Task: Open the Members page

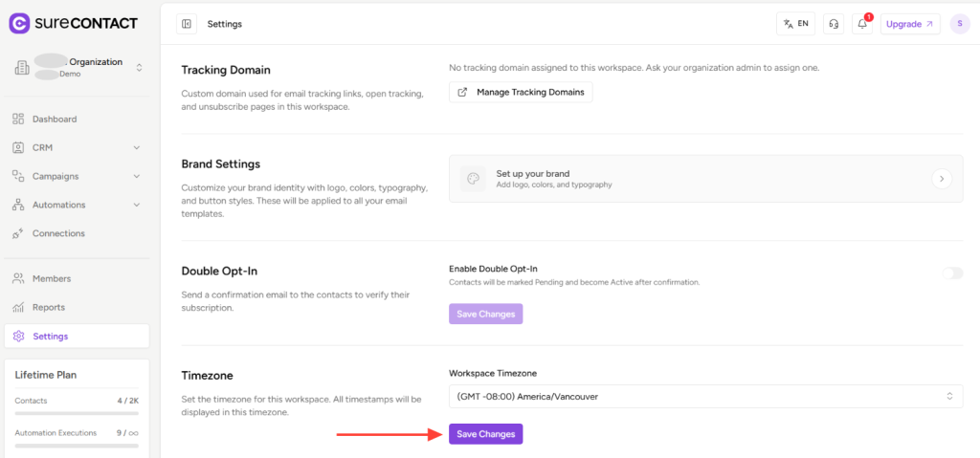Action: click(x=51, y=278)
